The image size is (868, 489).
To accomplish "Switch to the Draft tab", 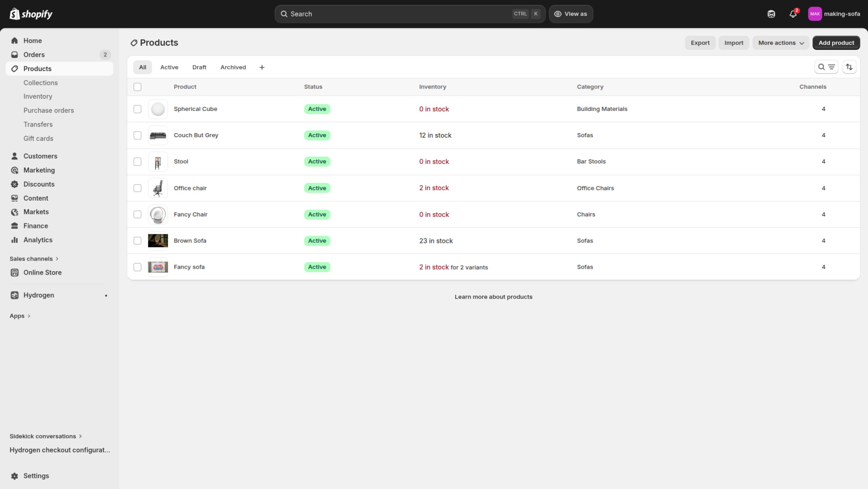I will tap(199, 67).
